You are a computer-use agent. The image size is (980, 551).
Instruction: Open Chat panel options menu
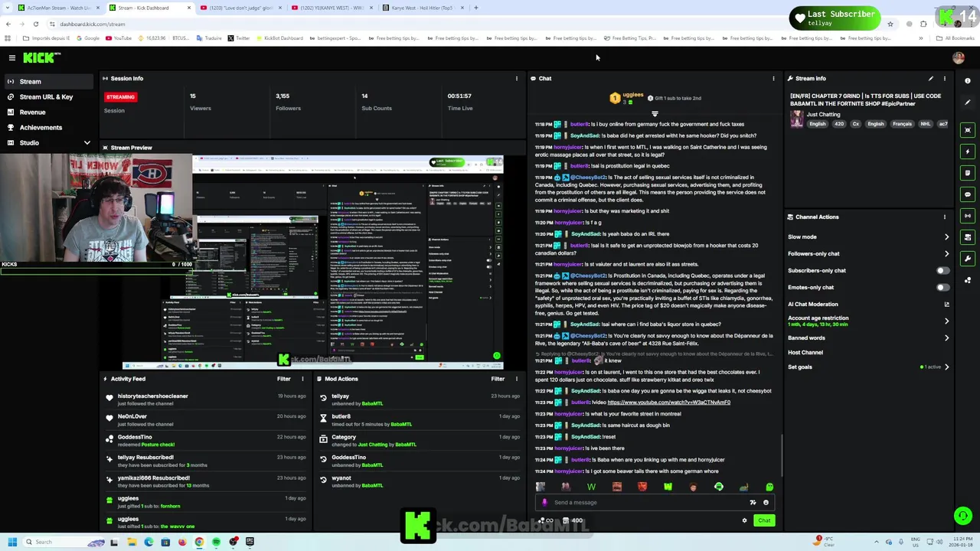[773, 78]
